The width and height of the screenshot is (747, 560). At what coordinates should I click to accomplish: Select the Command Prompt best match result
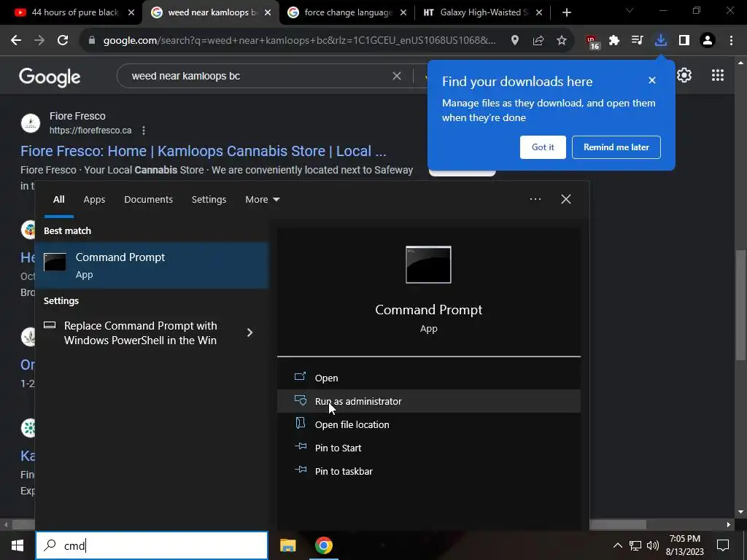pyautogui.click(x=152, y=265)
